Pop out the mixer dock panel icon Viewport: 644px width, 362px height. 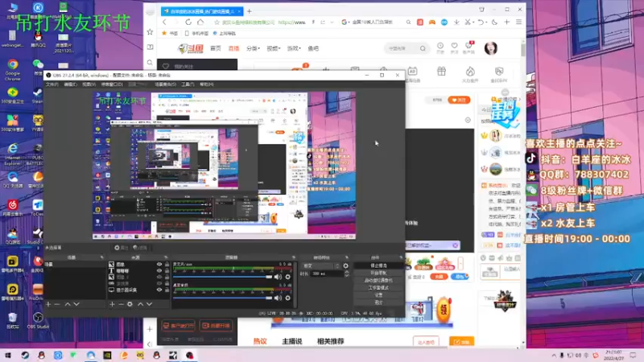[x=293, y=257]
